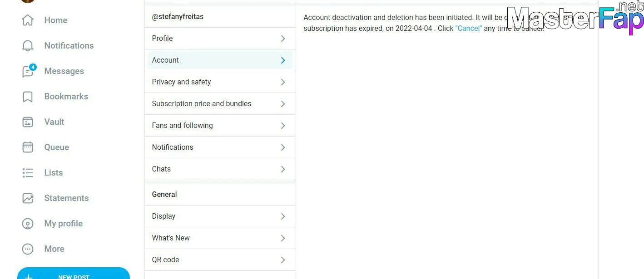
Task: Open the Home icon in sidebar
Action: point(28,20)
